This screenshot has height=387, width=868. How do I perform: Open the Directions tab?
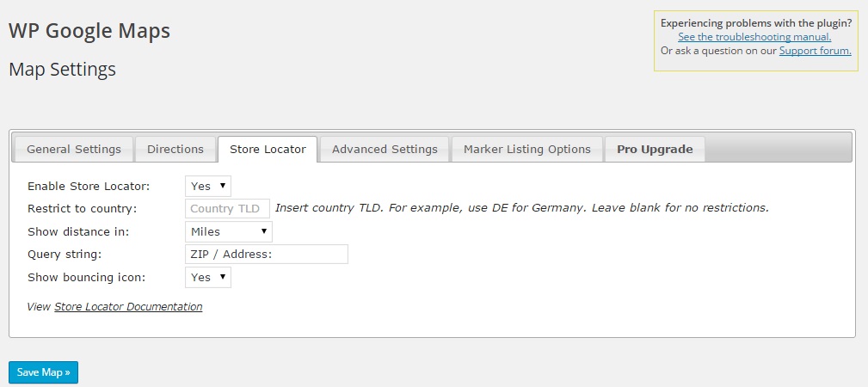(x=175, y=149)
